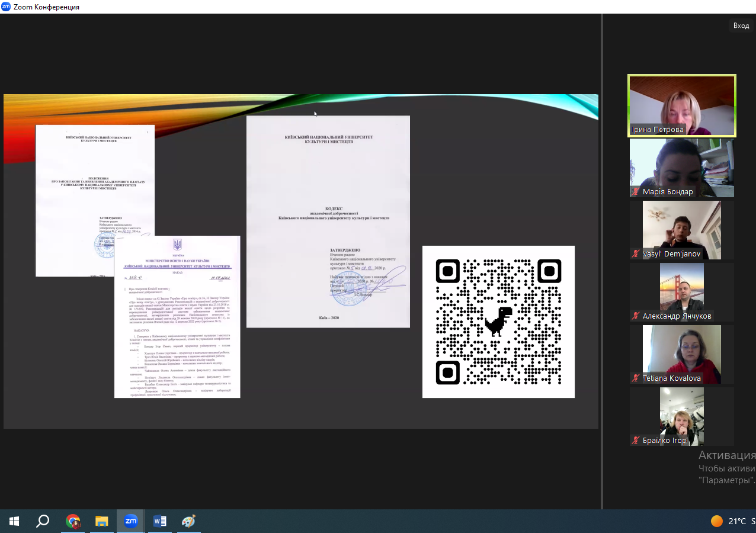This screenshot has height=533, width=756.
Task: Click the weather widget showing 21°C
Action: click(x=732, y=521)
